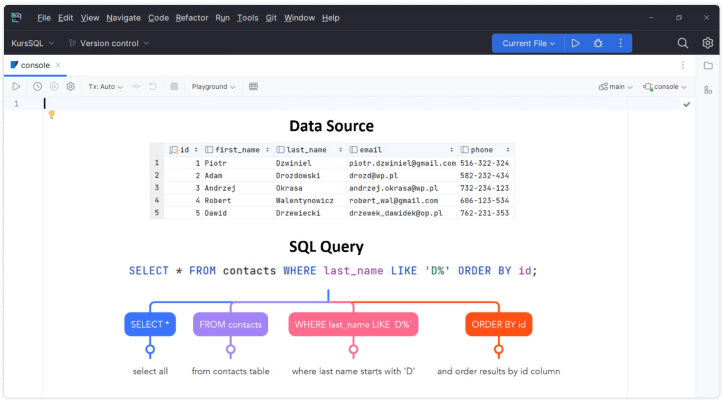Click the lightbulb intention icon in the editor
724x402 pixels.
coord(51,114)
